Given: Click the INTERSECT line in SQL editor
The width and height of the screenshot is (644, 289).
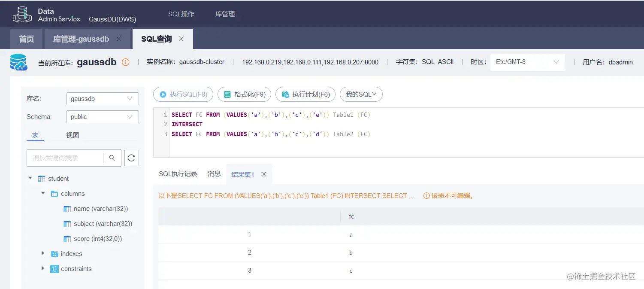Looking at the screenshot, I should 187,124.
